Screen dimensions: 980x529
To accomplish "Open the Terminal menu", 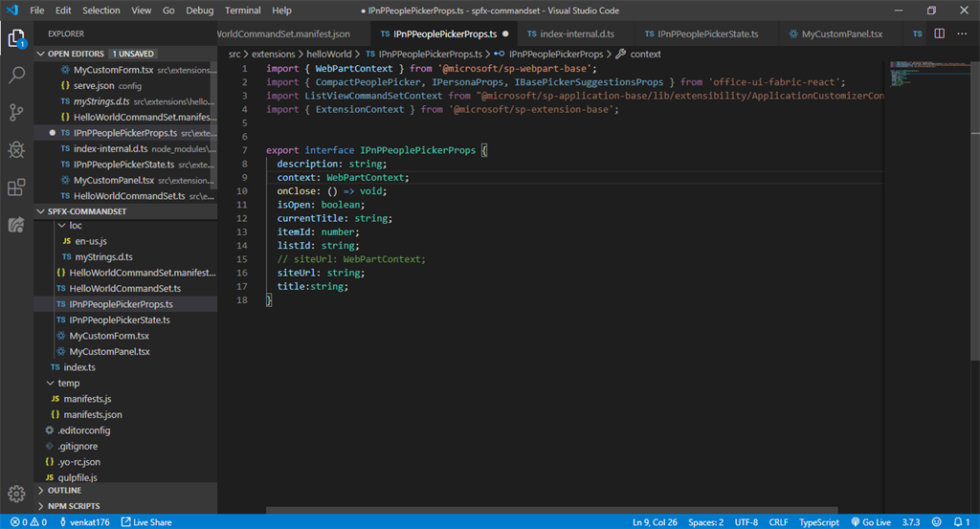I will coord(242,10).
